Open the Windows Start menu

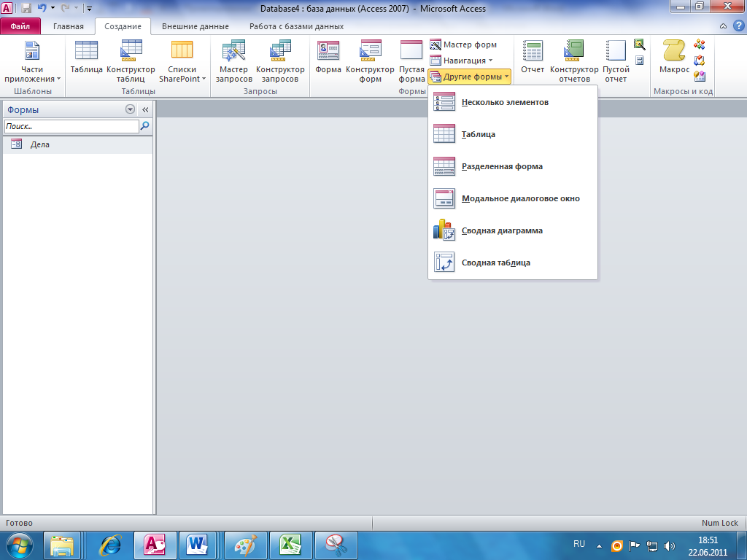point(20,545)
